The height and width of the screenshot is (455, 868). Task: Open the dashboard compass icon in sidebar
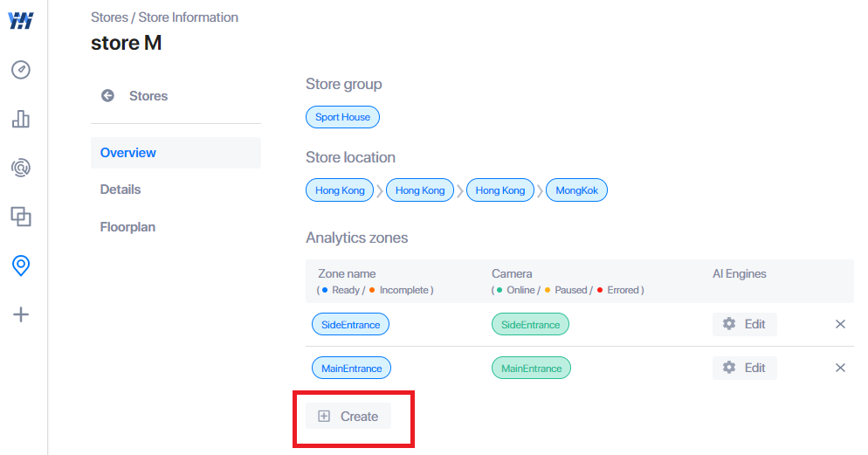pyautogui.click(x=21, y=70)
